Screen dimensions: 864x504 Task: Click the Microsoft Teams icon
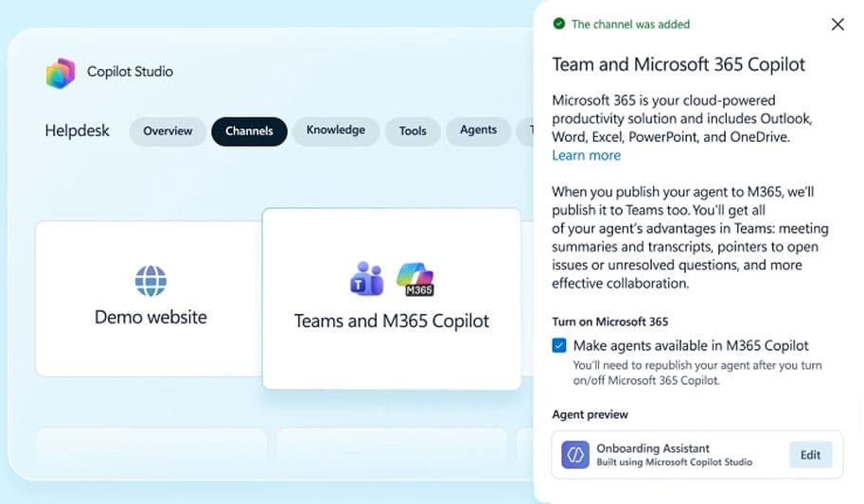[367, 278]
